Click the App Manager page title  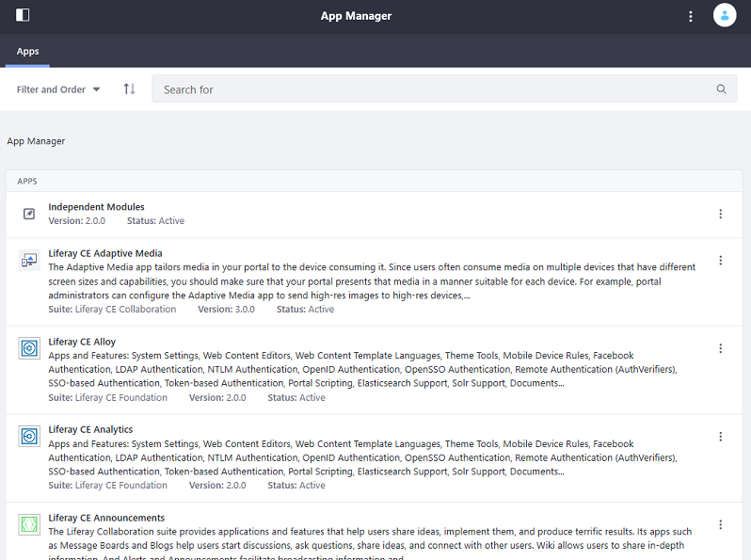[356, 16]
